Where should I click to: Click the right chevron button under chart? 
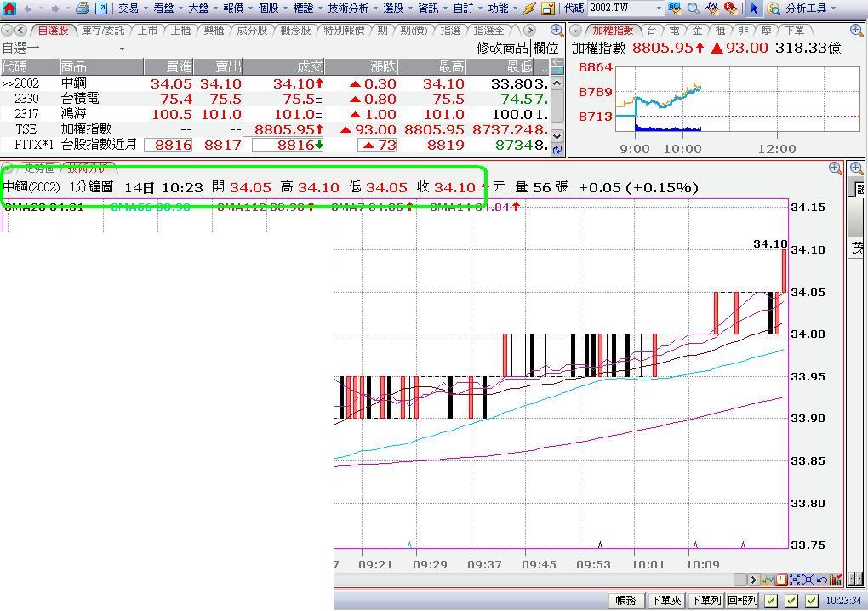(x=753, y=580)
